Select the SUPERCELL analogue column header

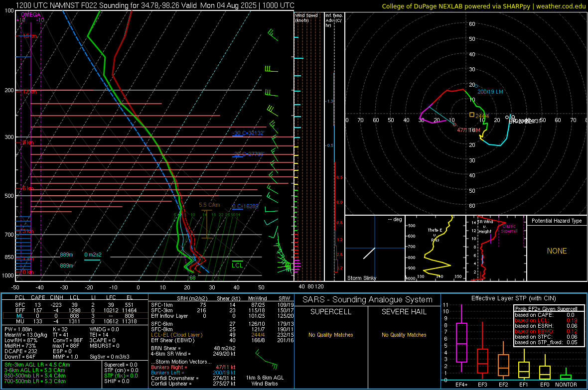(331, 312)
